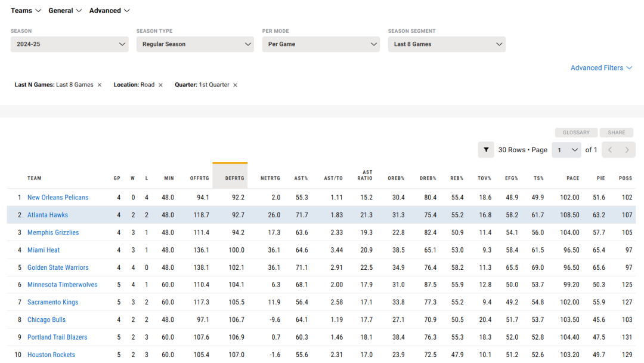Click Kings POSS value 127

[x=627, y=302]
